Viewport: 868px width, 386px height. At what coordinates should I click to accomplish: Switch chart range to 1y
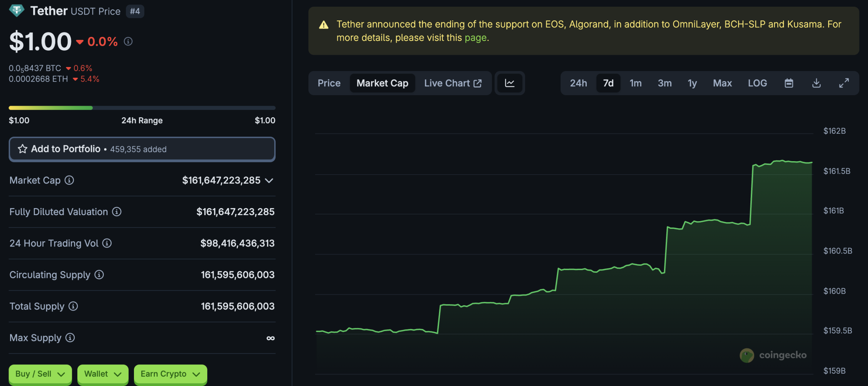pos(692,83)
